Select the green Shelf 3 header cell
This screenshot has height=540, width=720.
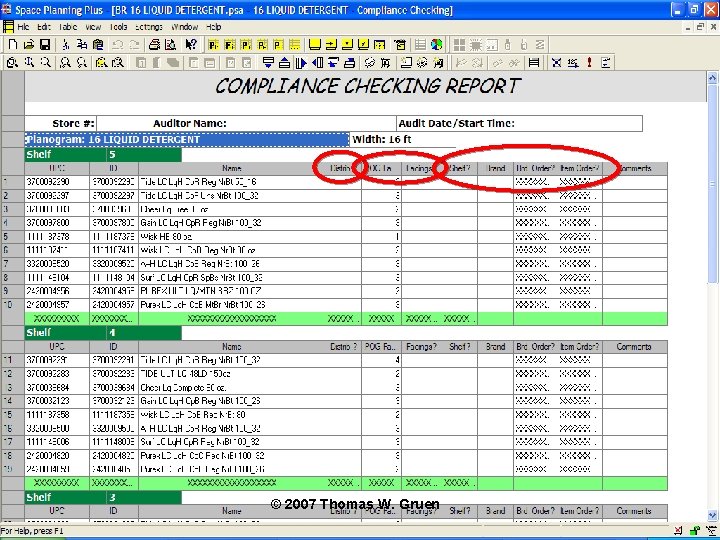[103, 498]
